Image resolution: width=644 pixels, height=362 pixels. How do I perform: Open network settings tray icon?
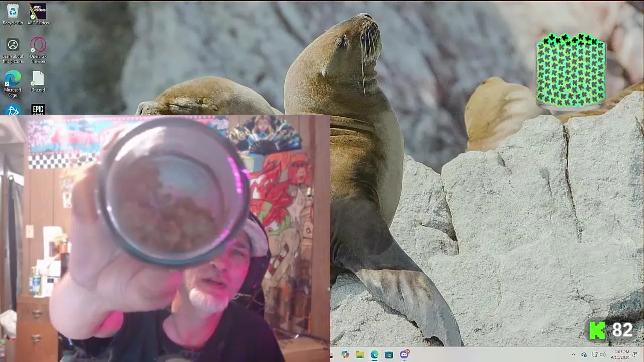(594, 355)
